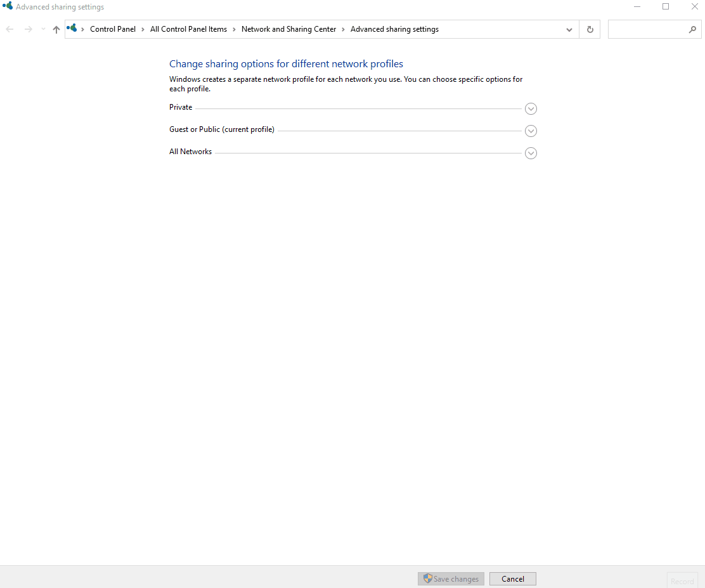Navigate to All Control Panel Items breadcrumb
Viewport: 705px width, 588px height.
tap(188, 29)
